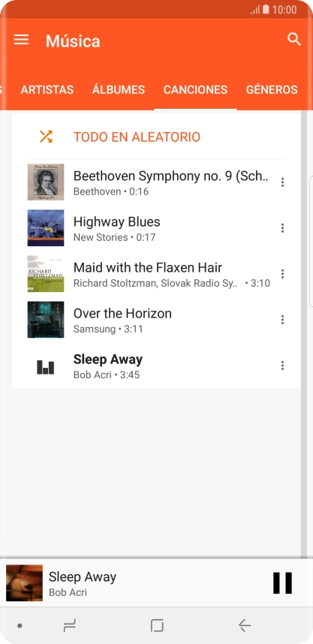Select the Canciones tab
This screenshot has height=644, width=313.
click(x=195, y=89)
